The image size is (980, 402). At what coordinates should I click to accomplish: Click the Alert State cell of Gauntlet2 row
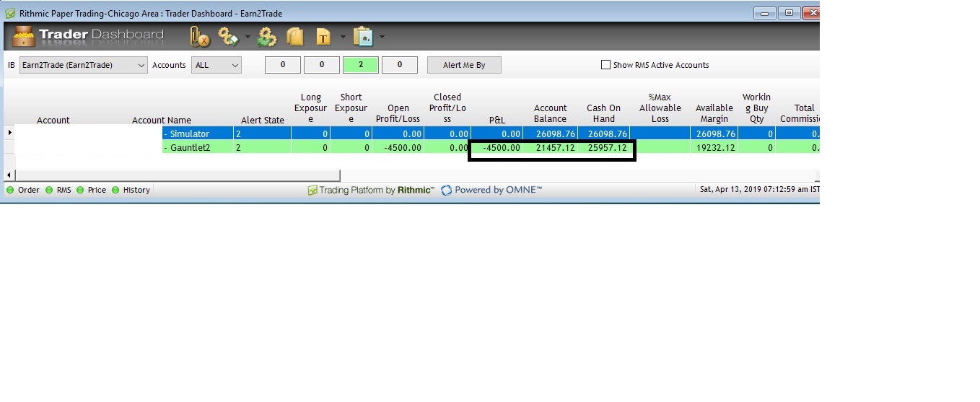click(262, 147)
